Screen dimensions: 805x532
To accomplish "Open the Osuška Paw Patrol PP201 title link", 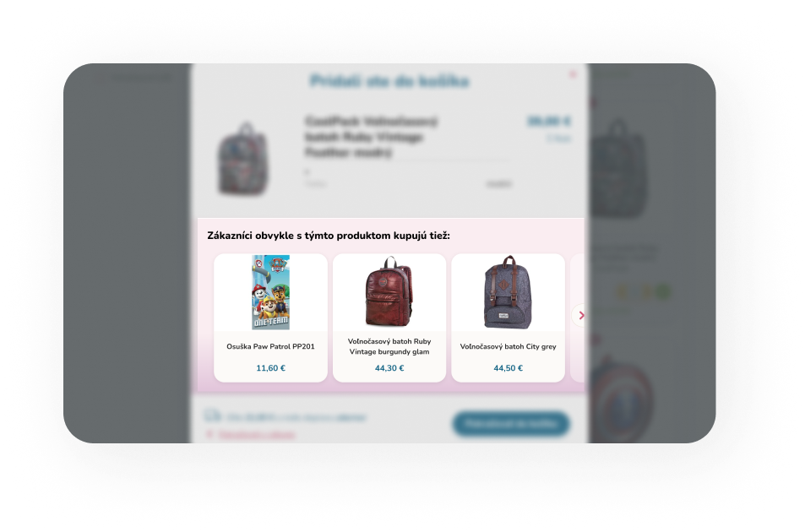I will tap(270, 346).
